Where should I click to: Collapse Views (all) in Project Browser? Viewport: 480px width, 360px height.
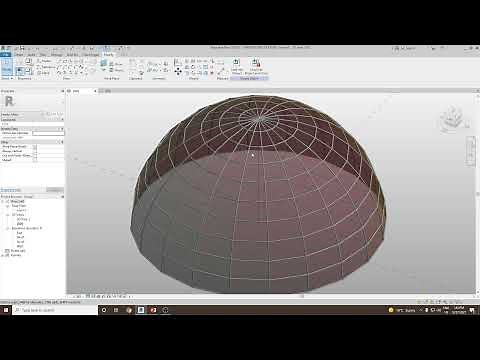3,201
